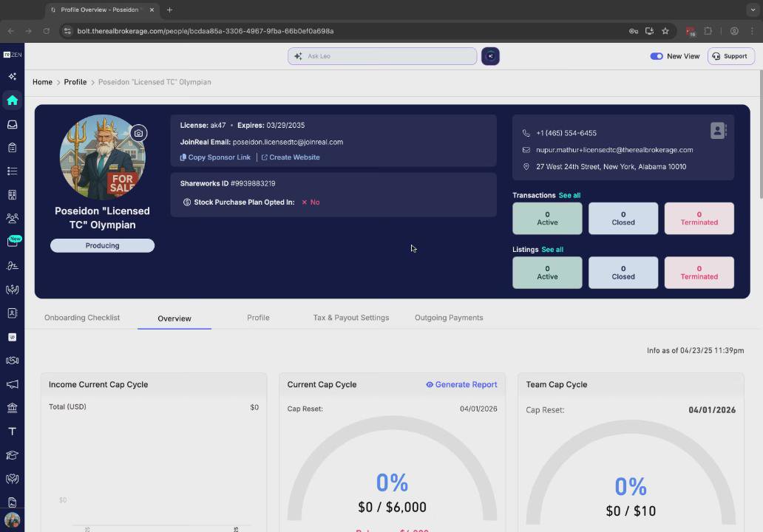
Task: Open the Terminated transactions card
Action: (699, 219)
